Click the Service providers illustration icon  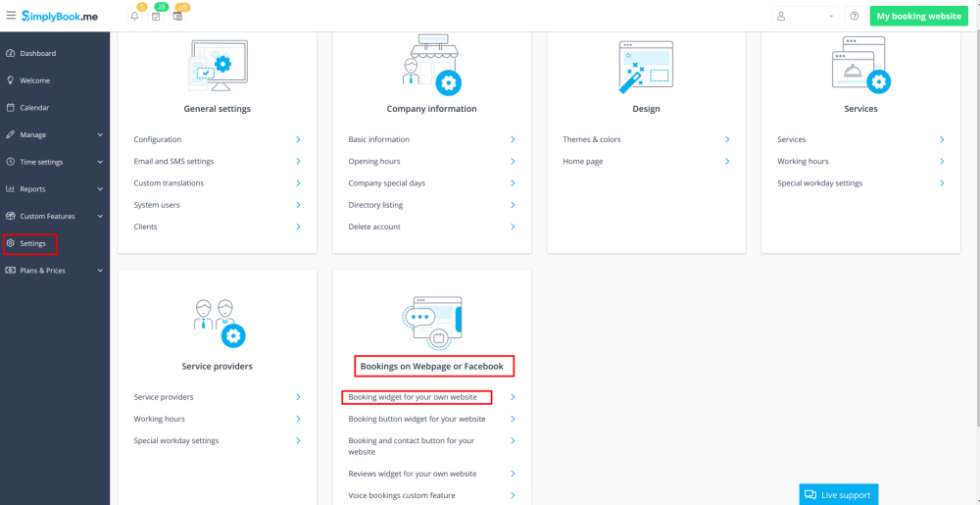click(217, 322)
